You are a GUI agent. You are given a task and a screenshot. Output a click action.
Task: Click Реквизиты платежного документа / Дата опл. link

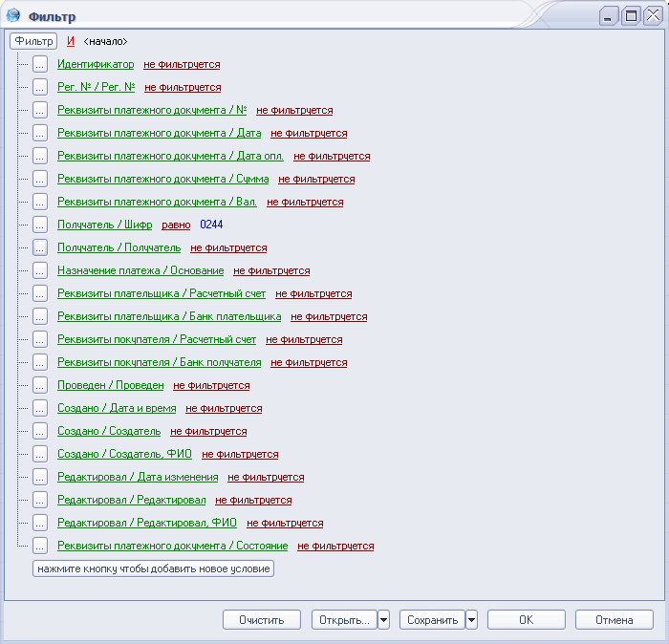pos(170,156)
